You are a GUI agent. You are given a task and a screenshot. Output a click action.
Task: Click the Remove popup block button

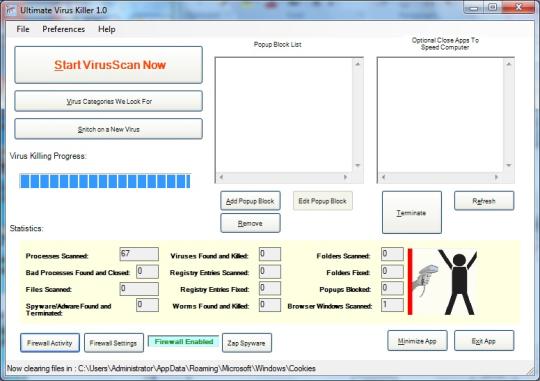[x=250, y=223]
